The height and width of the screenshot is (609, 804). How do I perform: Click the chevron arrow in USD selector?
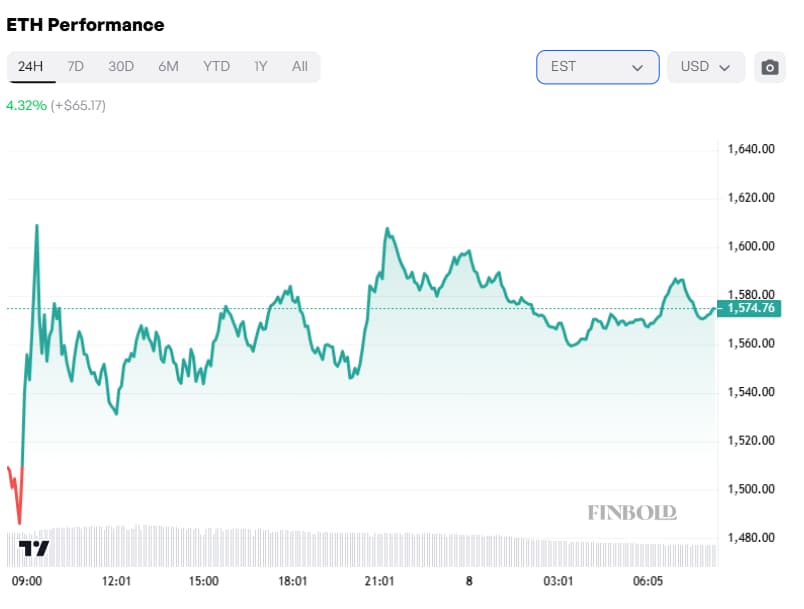pyautogui.click(x=725, y=68)
